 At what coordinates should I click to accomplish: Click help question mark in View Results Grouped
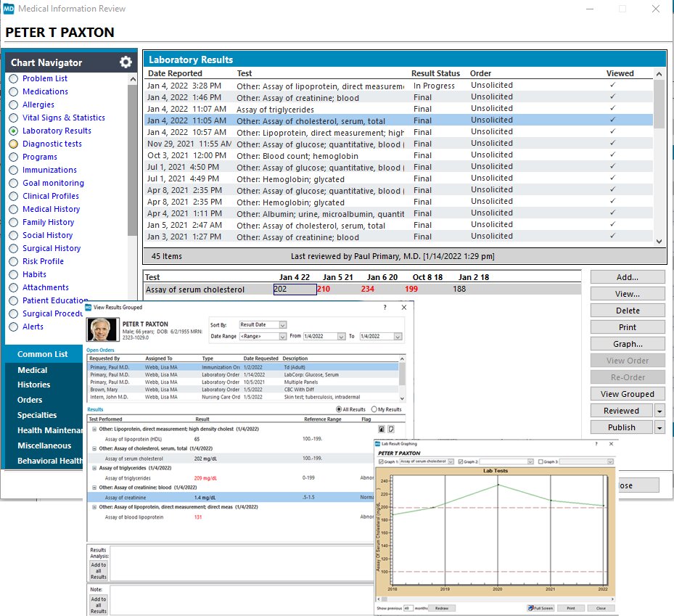385,308
